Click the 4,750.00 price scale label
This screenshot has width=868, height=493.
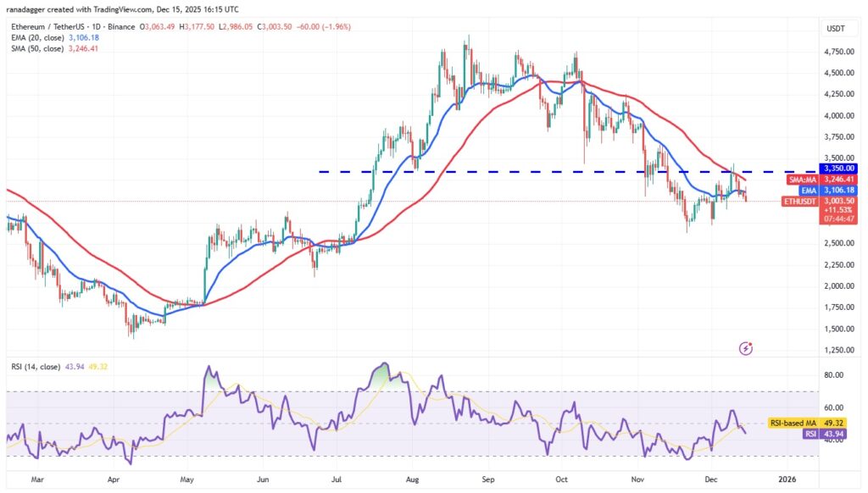coord(838,52)
